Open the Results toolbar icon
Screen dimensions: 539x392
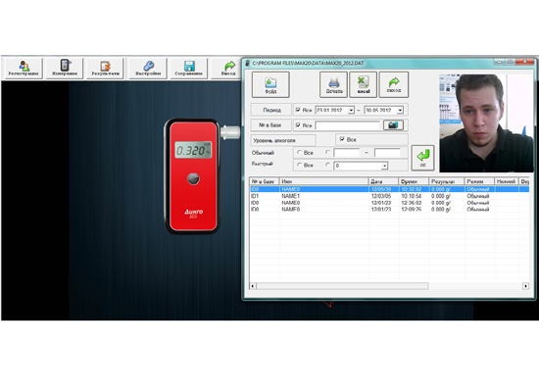tap(105, 68)
